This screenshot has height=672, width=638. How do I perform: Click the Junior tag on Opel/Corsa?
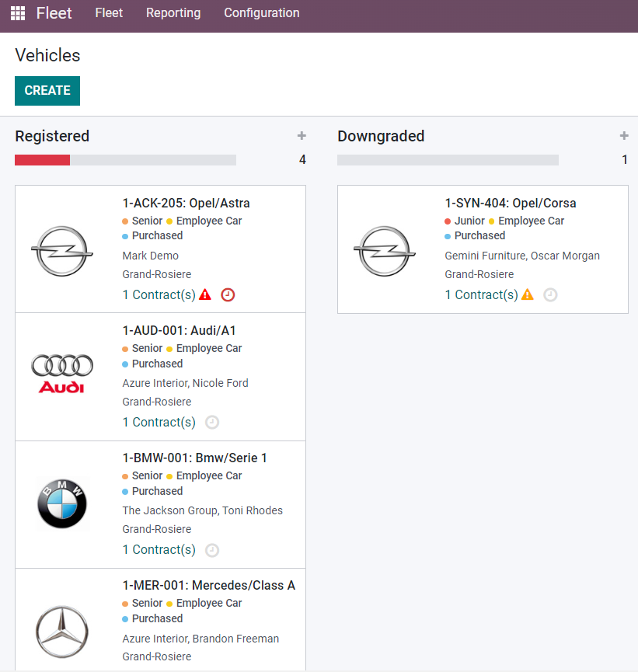pos(465,221)
